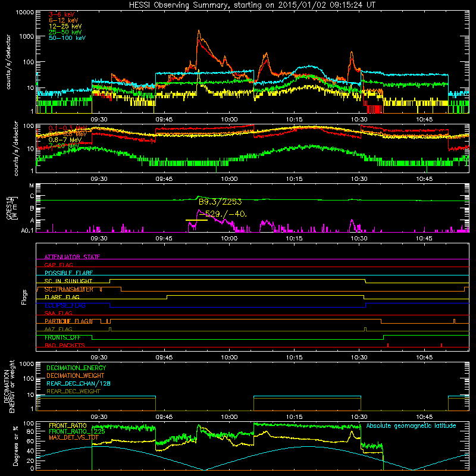Click the REAR_DEC_CHAN/128 legend label
476x476 pixels.
(79, 384)
